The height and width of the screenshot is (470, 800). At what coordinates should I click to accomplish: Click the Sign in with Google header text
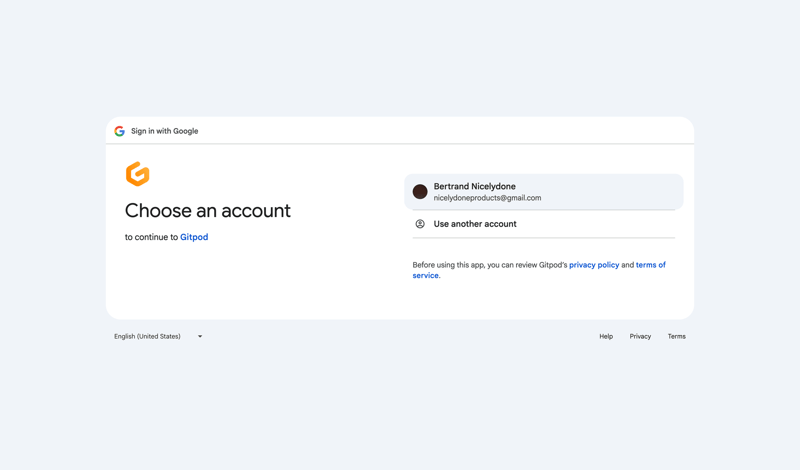click(164, 131)
